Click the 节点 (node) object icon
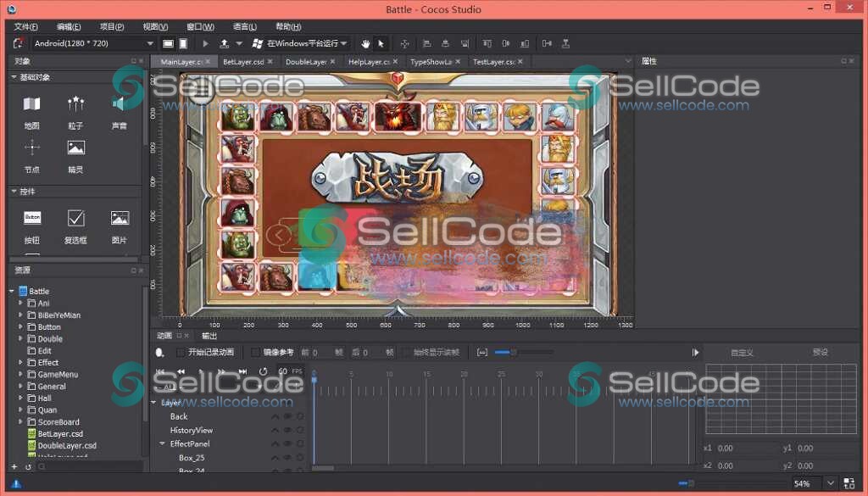The image size is (868, 496). 31,148
